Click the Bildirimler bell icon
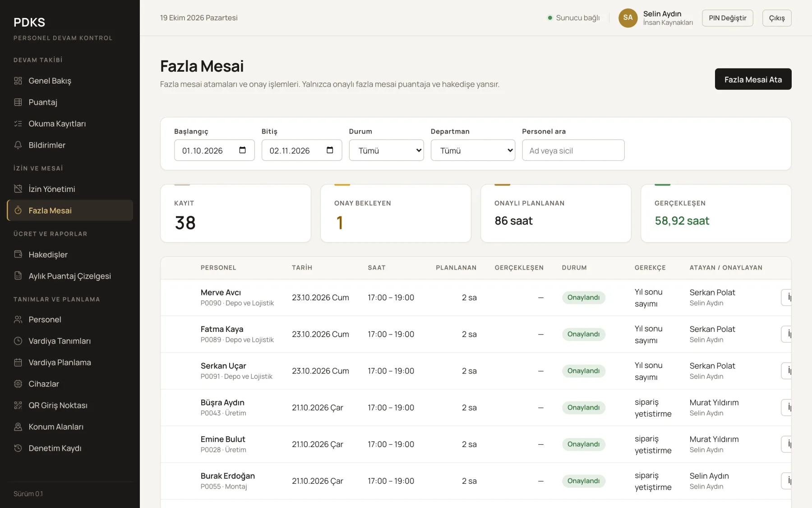The height and width of the screenshot is (508, 812). [18, 145]
